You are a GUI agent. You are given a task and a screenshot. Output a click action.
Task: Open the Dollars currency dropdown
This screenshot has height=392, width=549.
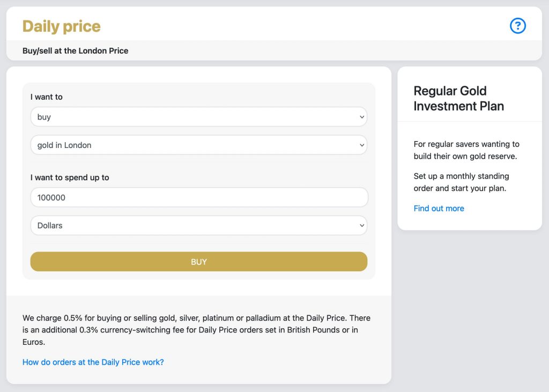pyautogui.click(x=198, y=226)
